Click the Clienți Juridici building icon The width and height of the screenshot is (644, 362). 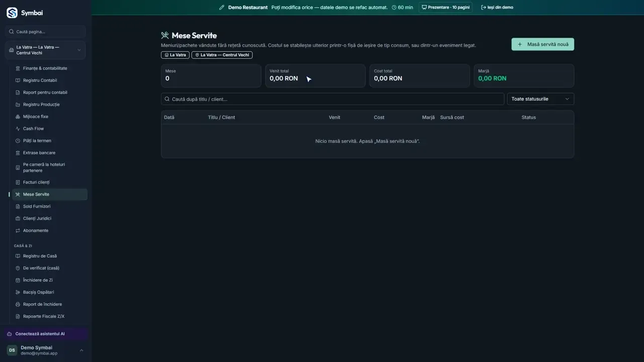pos(18,219)
